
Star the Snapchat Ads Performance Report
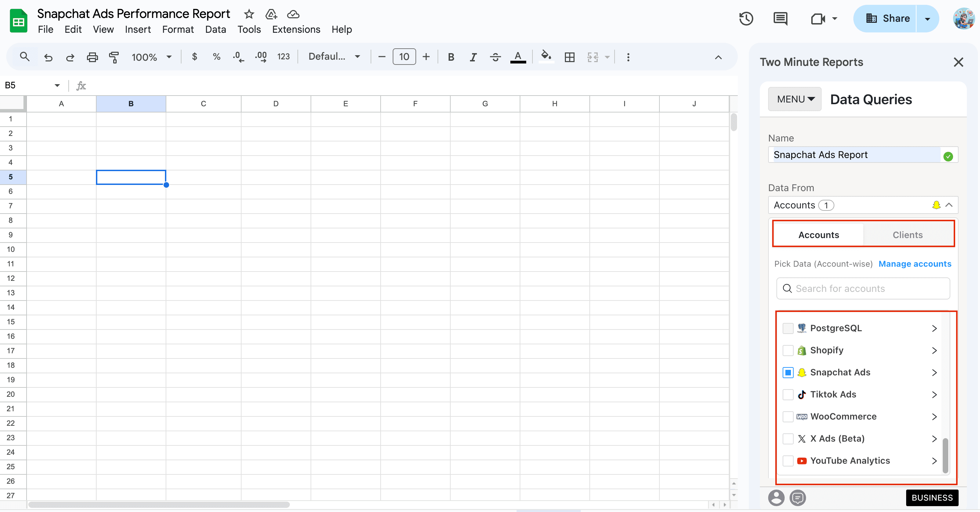(249, 14)
